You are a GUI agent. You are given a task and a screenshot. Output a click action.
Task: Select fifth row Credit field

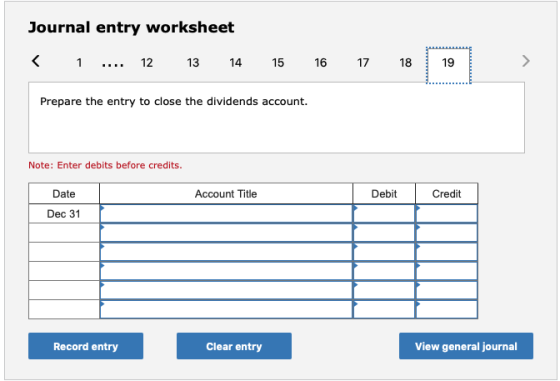pos(446,290)
